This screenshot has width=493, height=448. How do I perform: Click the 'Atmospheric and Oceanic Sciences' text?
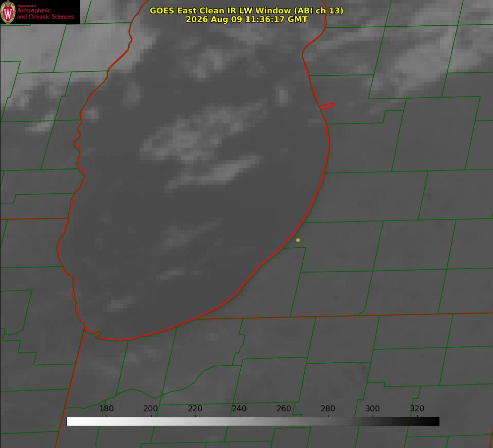click(46, 13)
